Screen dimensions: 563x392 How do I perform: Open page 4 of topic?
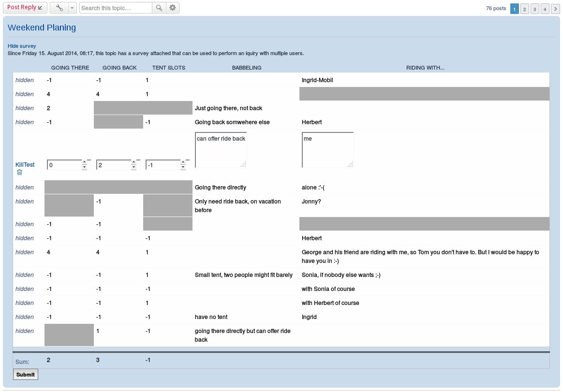(x=545, y=9)
